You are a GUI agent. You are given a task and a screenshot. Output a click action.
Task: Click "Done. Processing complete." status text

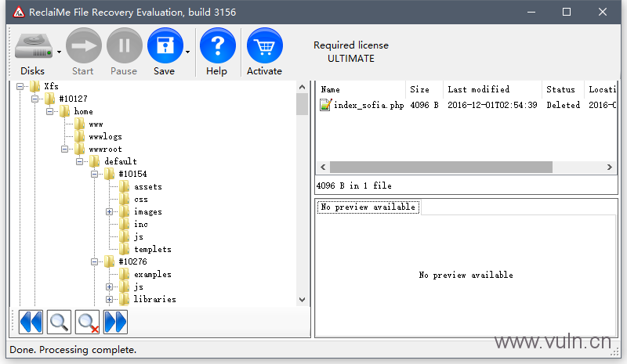pyautogui.click(x=73, y=350)
